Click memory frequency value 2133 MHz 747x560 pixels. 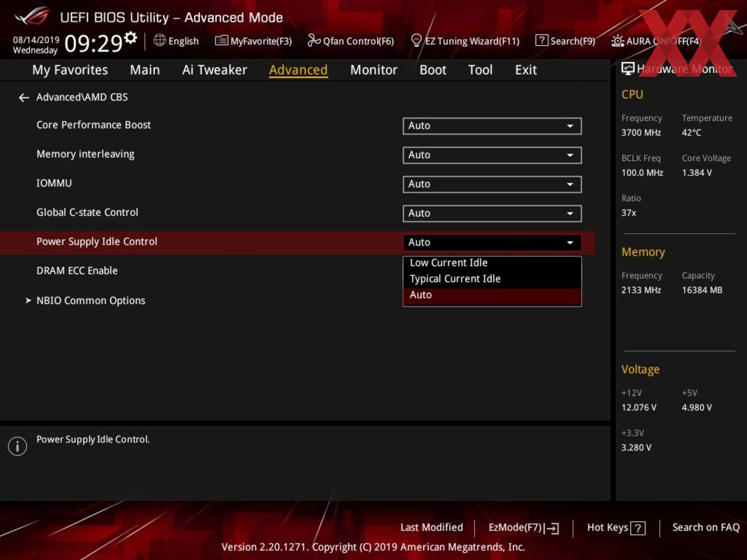click(641, 290)
